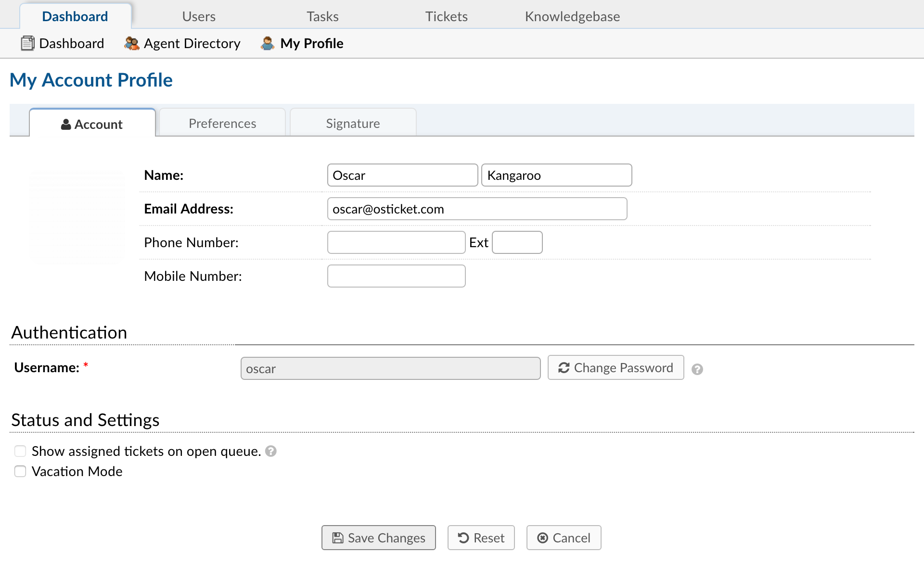Click help icon next to open queue option

[x=271, y=451]
